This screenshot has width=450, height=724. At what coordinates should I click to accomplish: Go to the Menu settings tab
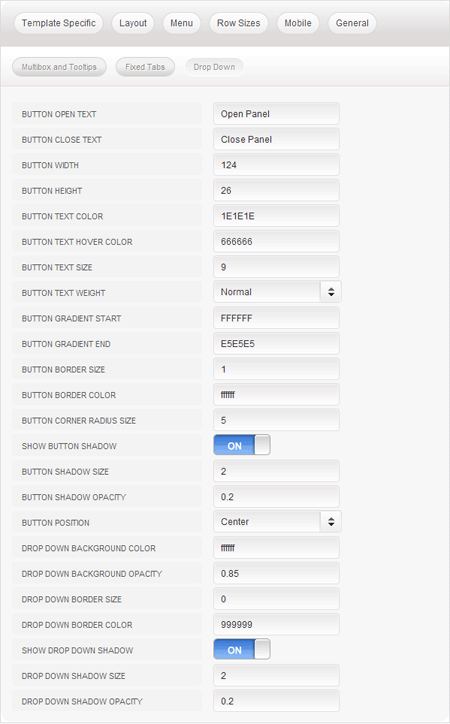181,23
